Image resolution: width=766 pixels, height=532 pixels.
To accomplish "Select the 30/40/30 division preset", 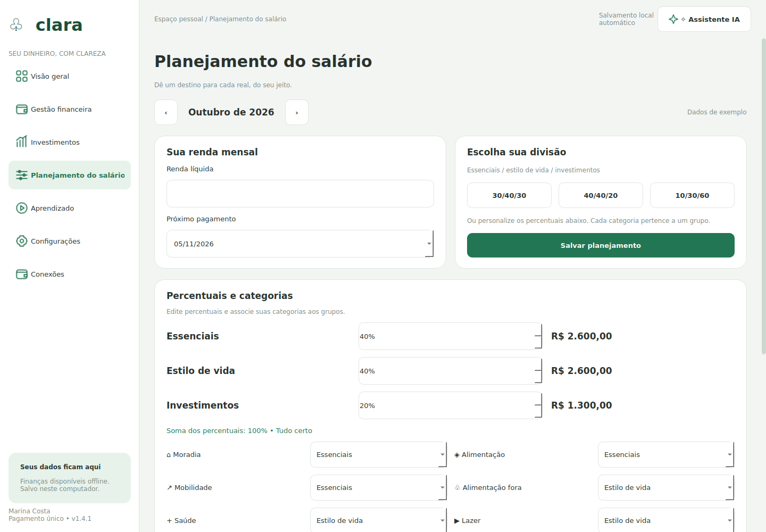I will pyautogui.click(x=509, y=195).
